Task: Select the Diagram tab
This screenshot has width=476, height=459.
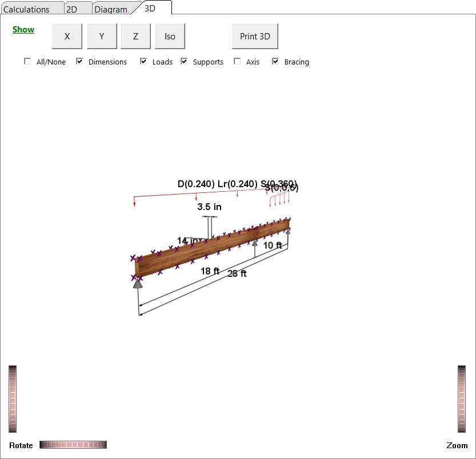Action: tap(110, 8)
